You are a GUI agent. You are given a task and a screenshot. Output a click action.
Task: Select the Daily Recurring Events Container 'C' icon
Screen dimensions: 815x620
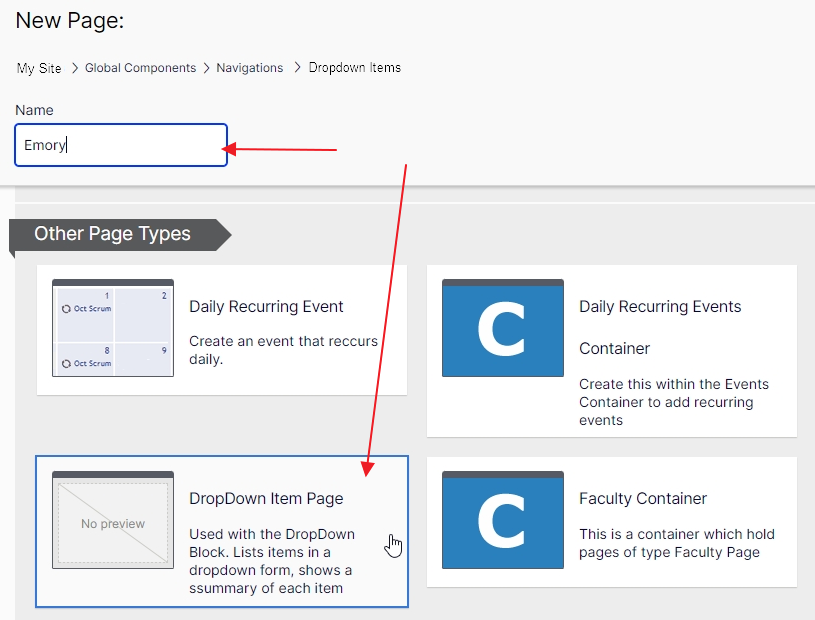502,328
